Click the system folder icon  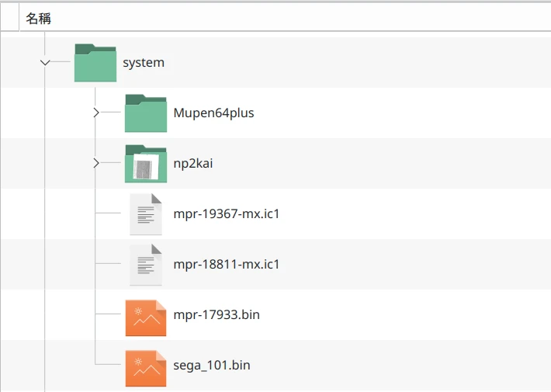coord(95,63)
